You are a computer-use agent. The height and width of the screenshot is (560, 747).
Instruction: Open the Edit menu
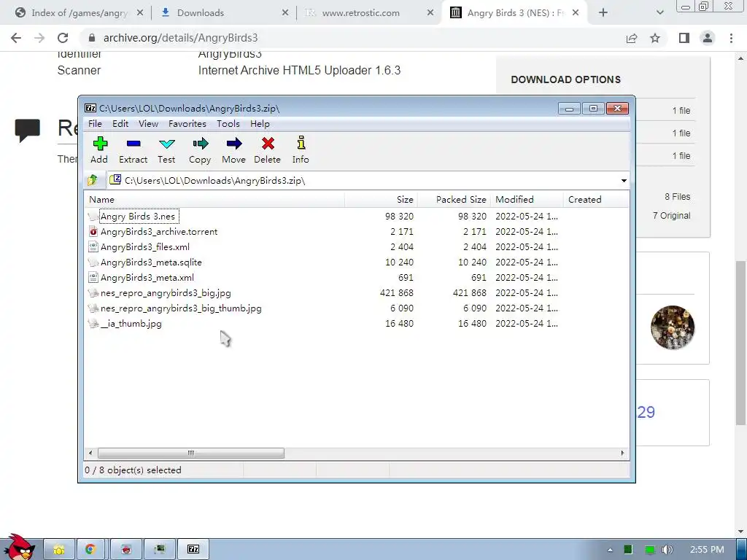coord(120,124)
